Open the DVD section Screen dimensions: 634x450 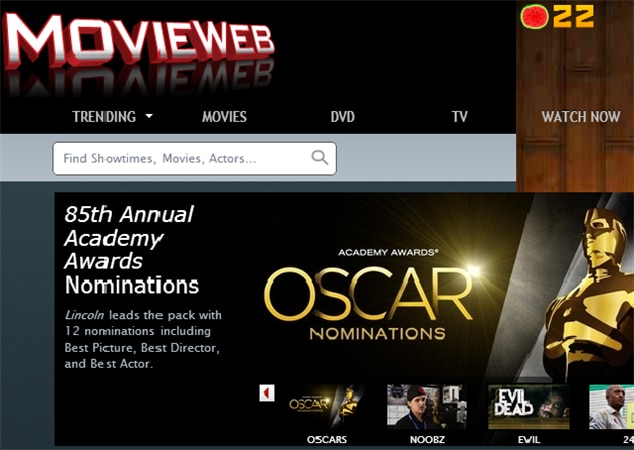(342, 117)
